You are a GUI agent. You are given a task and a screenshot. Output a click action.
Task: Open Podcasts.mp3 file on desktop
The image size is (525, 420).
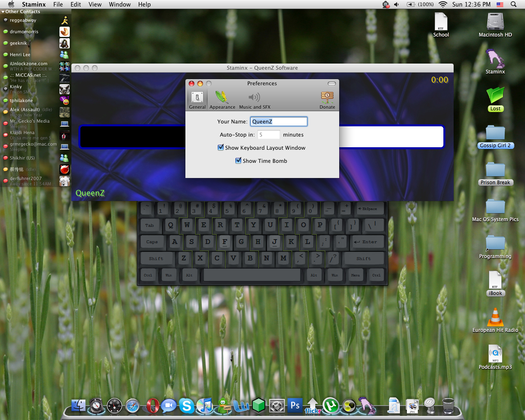point(495,357)
